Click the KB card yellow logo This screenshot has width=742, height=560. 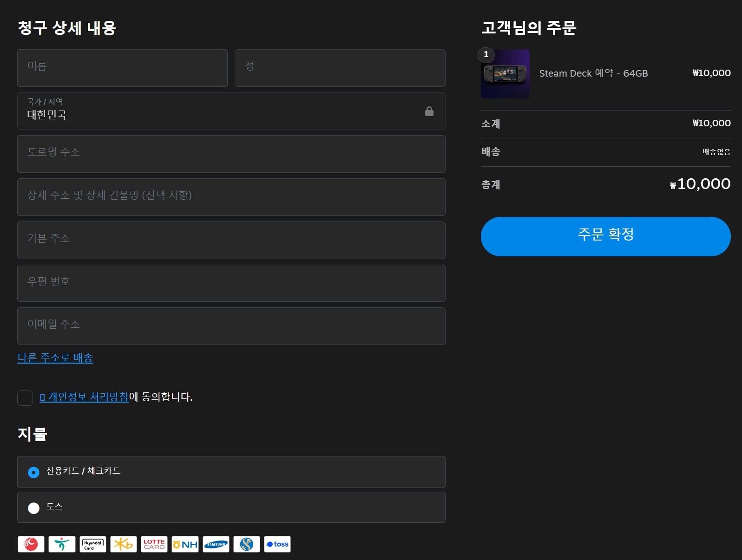click(x=124, y=544)
